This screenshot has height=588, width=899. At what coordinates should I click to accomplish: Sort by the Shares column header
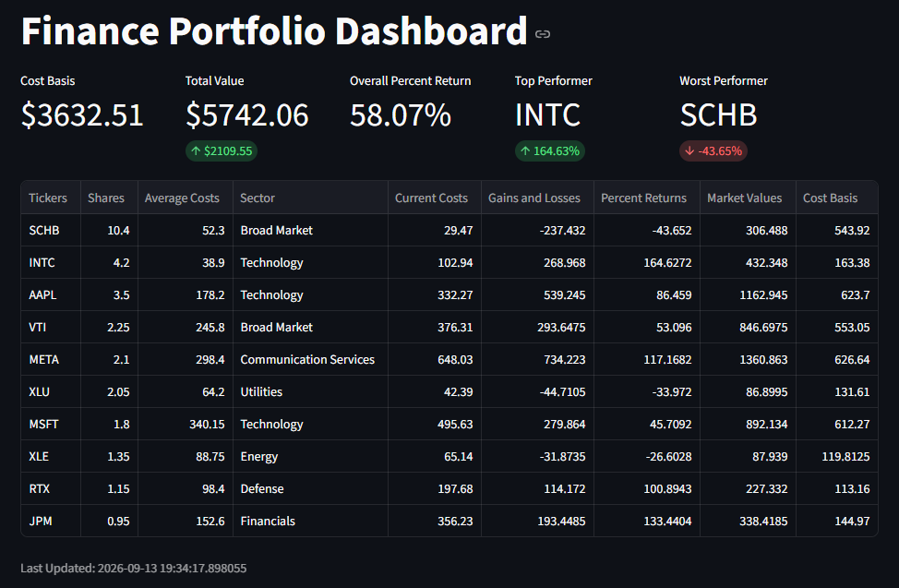pyautogui.click(x=109, y=198)
